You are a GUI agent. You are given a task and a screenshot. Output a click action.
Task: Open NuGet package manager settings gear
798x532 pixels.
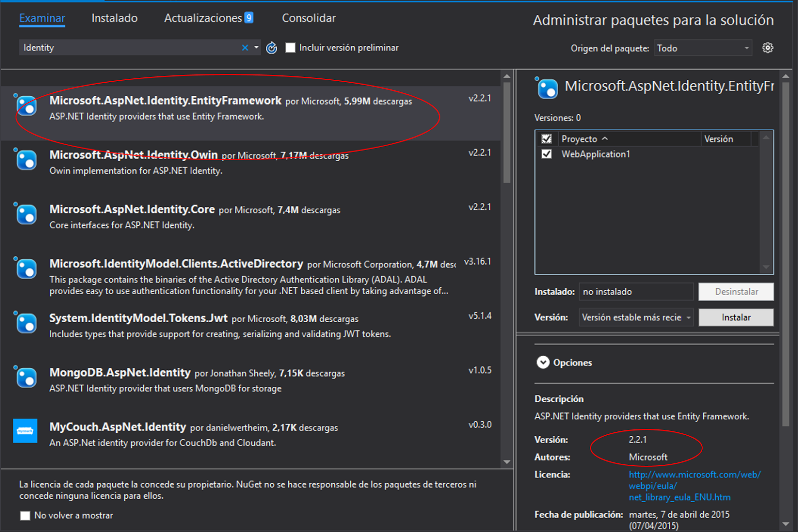click(768, 47)
